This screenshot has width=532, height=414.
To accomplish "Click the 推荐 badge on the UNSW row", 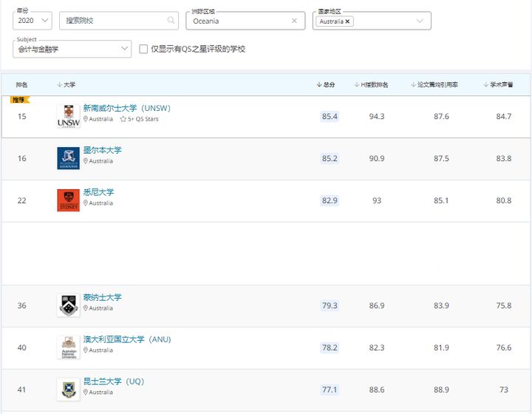I will point(20,100).
